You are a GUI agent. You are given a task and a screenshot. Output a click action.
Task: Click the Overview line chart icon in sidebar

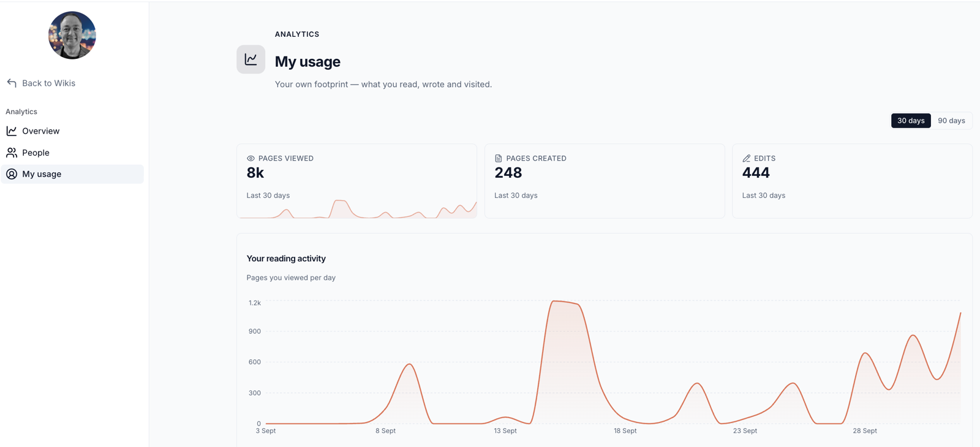(x=12, y=131)
